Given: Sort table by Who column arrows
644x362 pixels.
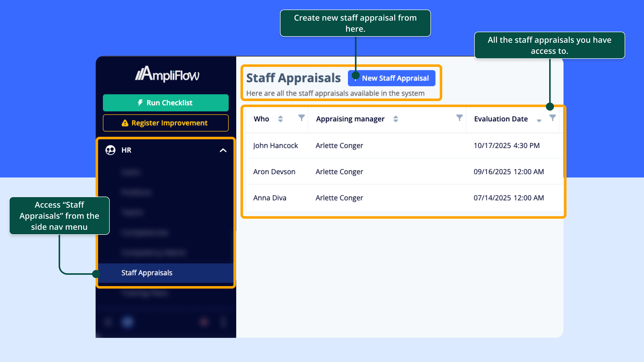Looking at the screenshot, I should pos(280,119).
